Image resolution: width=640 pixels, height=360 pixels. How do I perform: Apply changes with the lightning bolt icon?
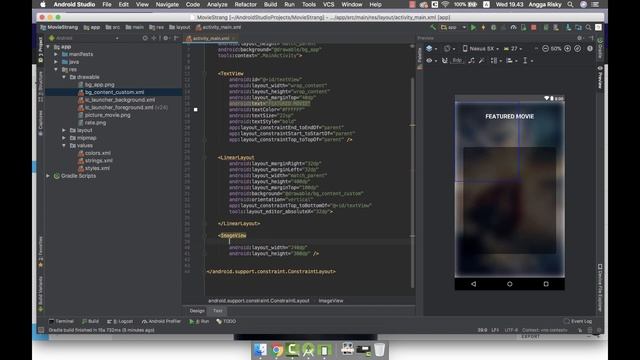click(483, 27)
